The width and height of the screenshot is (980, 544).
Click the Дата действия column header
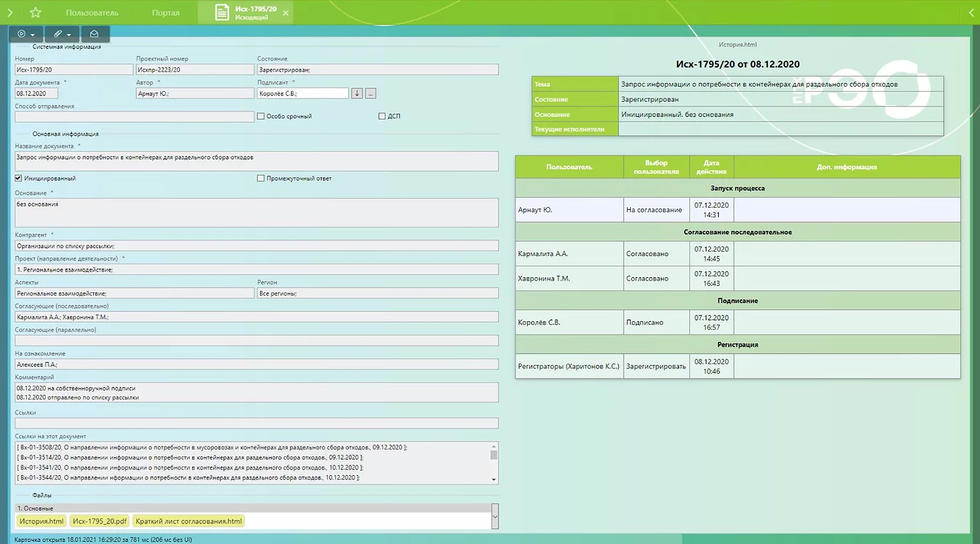click(712, 167)
